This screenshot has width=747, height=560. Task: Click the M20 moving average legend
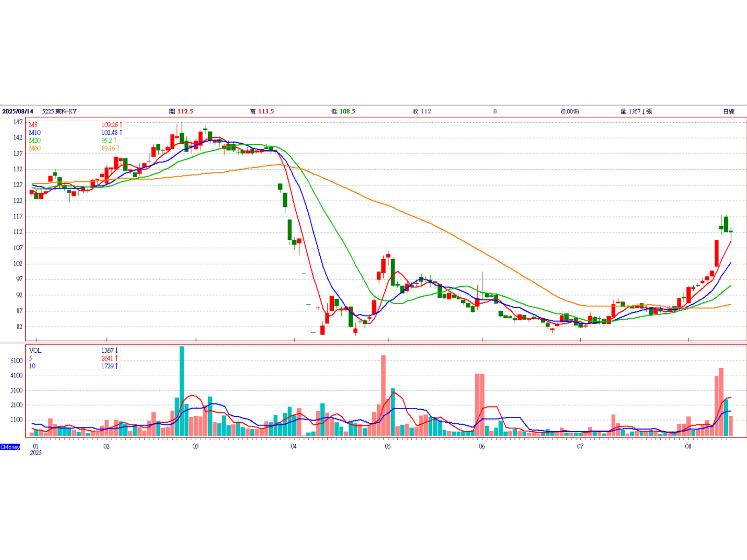coord(35,140)
